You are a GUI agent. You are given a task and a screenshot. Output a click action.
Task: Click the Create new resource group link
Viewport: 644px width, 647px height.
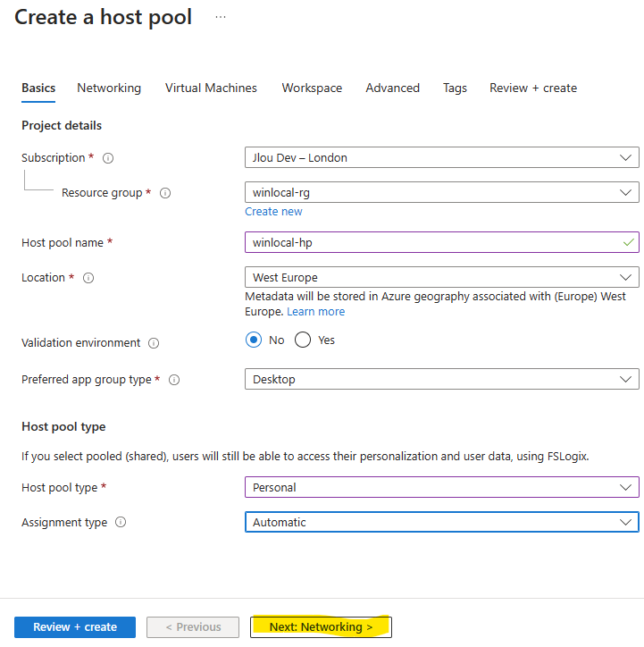coord(273,212)
